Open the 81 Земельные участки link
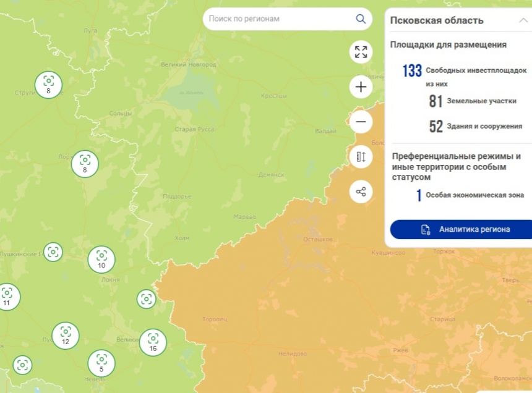 point(473,101)
